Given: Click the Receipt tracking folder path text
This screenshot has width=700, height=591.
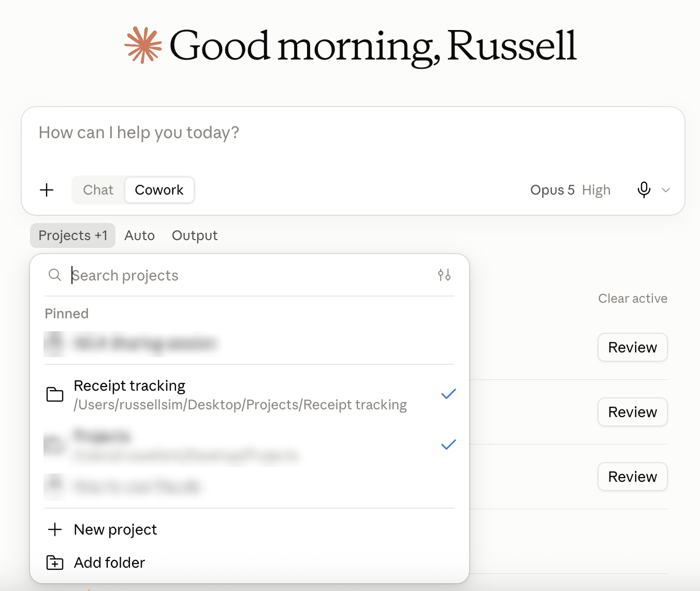Looking at the screenshot, I should coord(240,405).
